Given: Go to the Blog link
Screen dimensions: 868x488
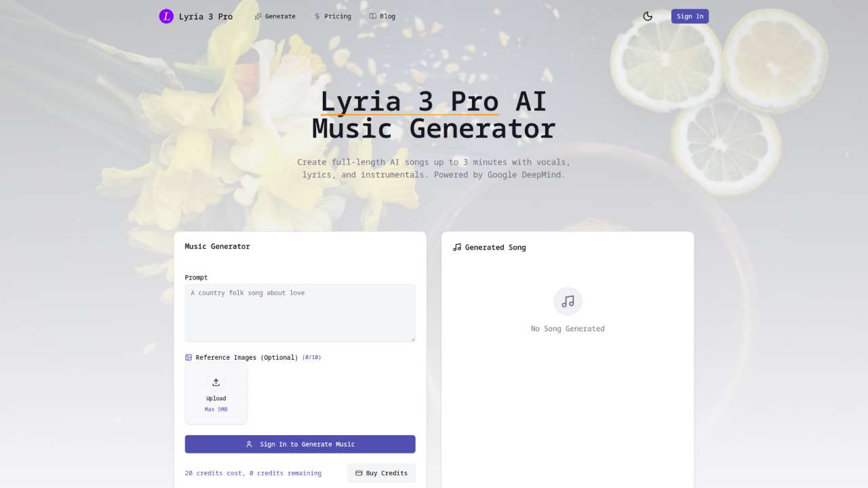Looking at the screenshot, I should coord(382,16).
